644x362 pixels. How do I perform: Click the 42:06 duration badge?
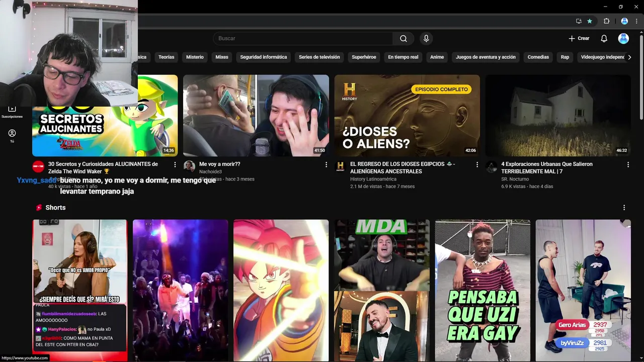point(470,150)
